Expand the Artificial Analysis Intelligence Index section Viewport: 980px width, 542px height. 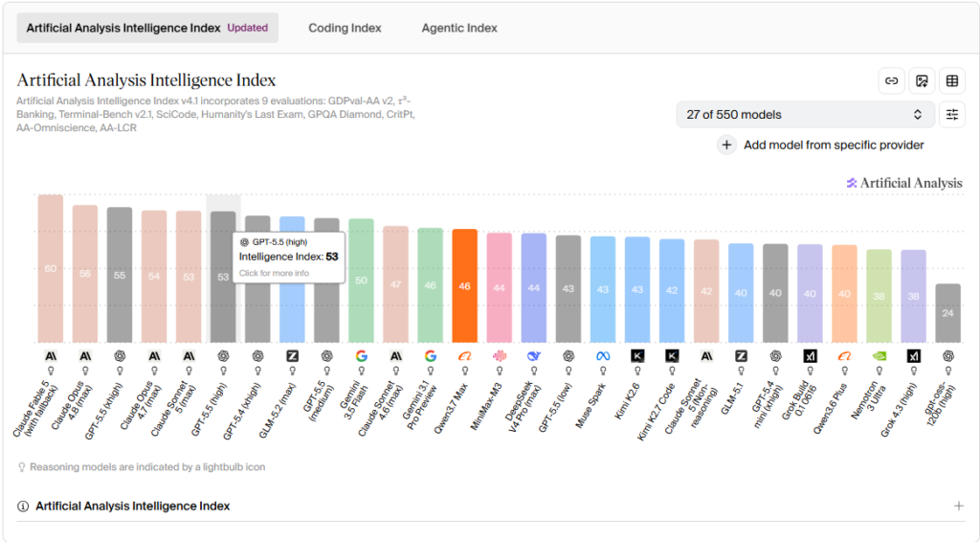pyautogui.click(x=959, y=506)
